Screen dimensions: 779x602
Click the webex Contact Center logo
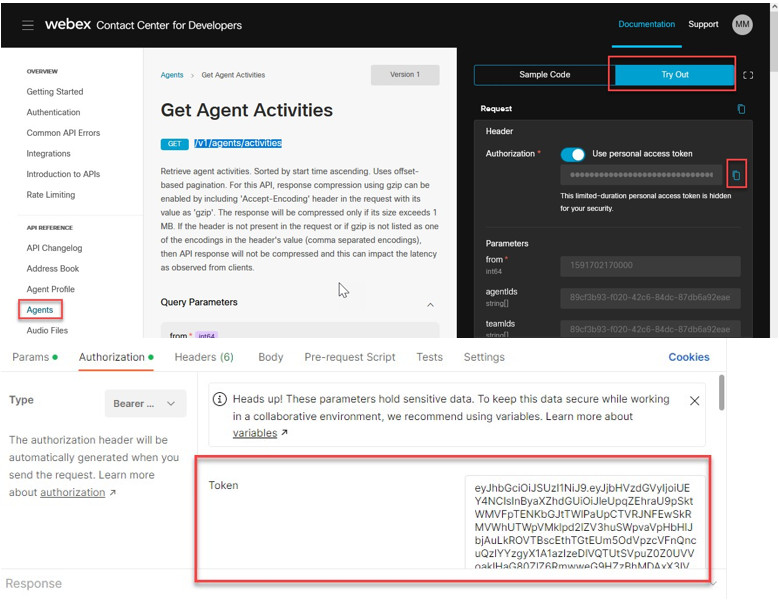(x=144, y=25)
